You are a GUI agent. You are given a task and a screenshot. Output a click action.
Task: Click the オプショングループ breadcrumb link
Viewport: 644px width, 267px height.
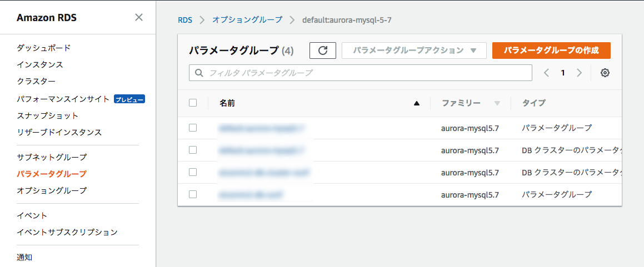tap(247, 19)
